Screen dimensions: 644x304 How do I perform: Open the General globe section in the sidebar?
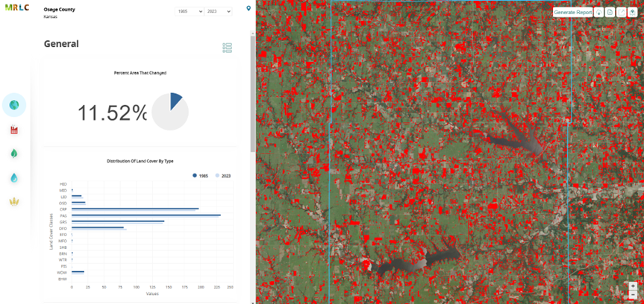(14, 105)
